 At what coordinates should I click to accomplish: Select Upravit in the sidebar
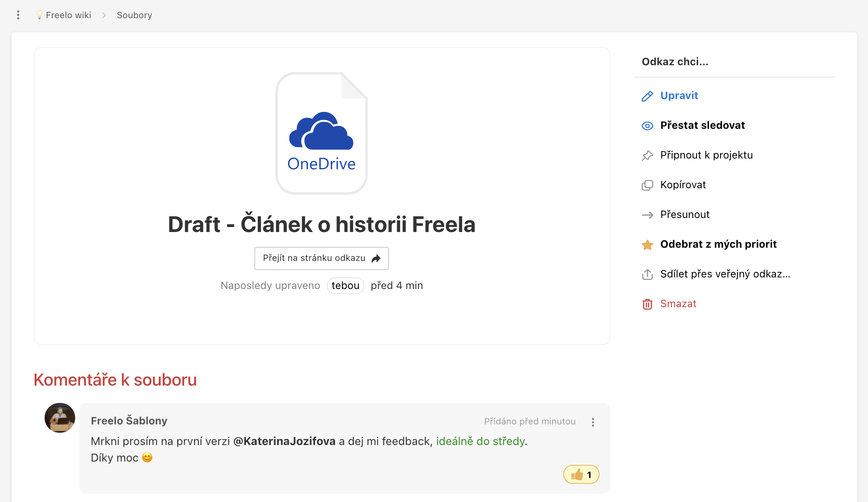click(679, 96)
